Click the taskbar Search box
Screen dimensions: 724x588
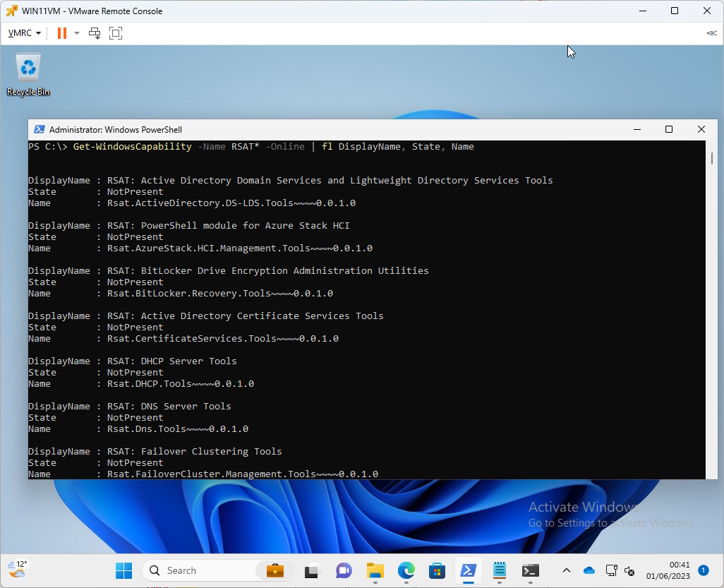tap(219, 571)
